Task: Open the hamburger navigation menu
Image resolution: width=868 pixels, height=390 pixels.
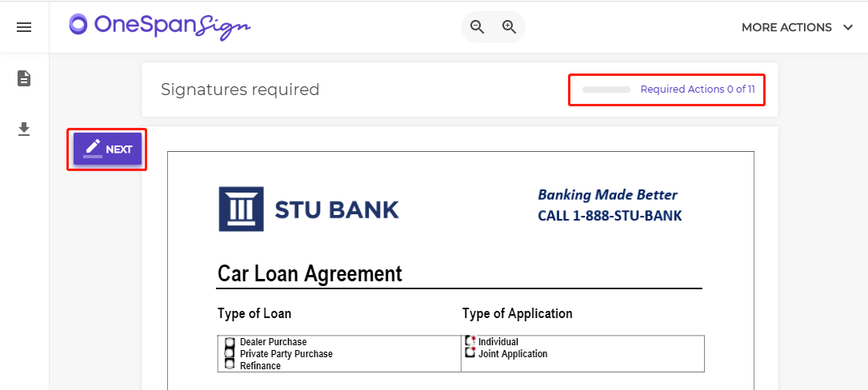Action: pyautogui.click(x=24, y=27)
